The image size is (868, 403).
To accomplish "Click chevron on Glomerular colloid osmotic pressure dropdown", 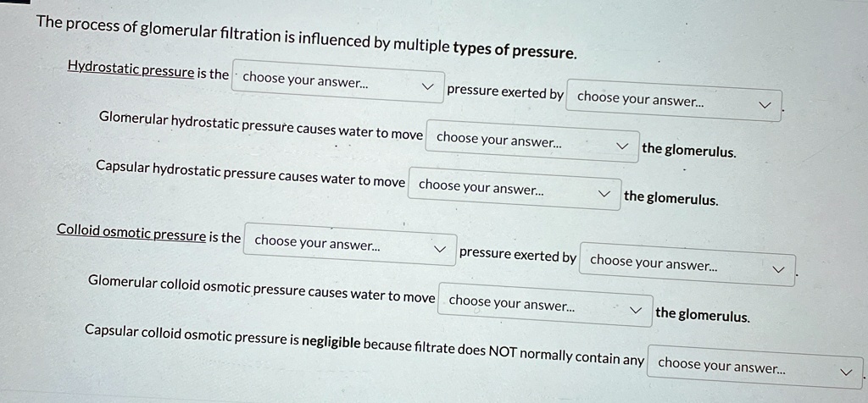I will pyautogui.click(x=636, y=310).
